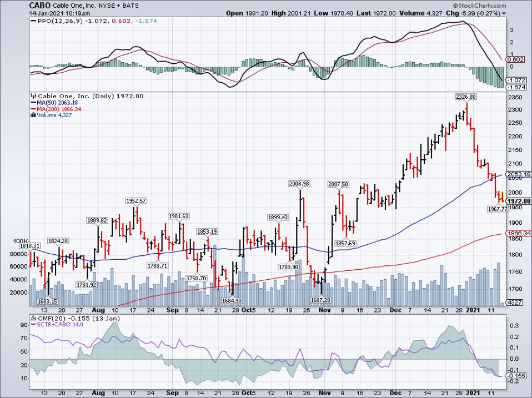Click the 1750.70 price label
532x398 pixels.
197,278
